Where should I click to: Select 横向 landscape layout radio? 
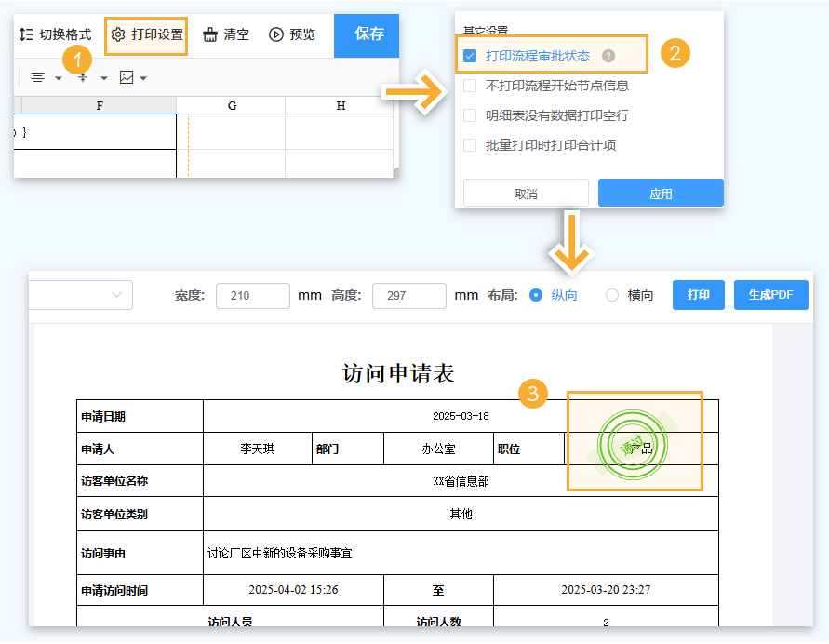[x=612, y=295]
